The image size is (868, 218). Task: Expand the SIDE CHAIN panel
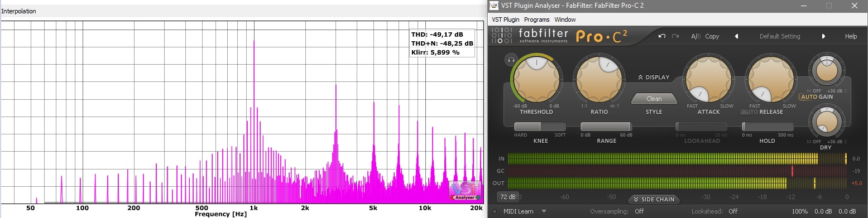pyautogui.click(x=654, y=199)
